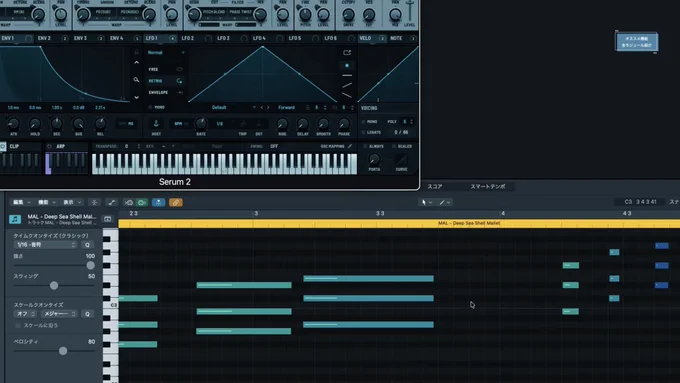
Task: Click the time quantize Q button
Action: [x=87, y=245]
